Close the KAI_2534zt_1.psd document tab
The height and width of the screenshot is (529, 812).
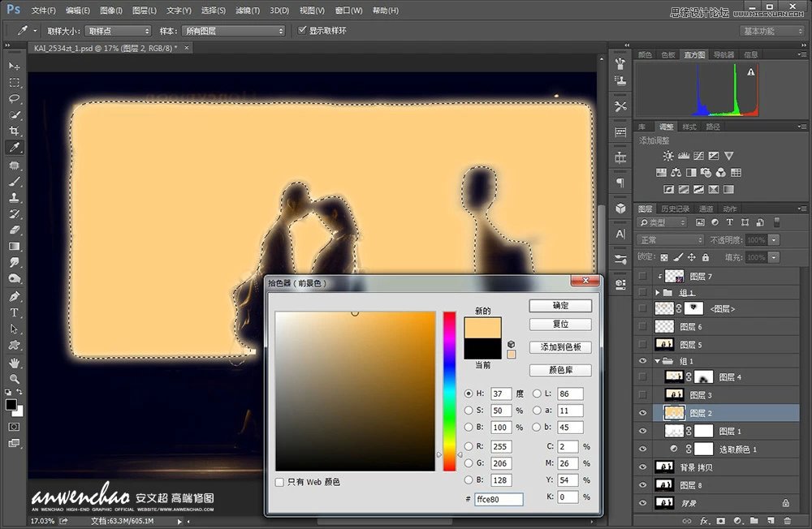(x=187, y=48)
